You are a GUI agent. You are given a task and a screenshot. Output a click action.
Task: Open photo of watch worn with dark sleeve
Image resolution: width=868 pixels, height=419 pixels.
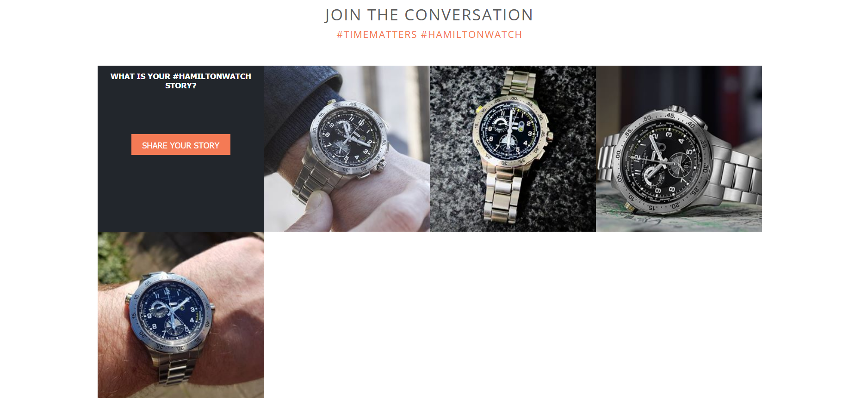pos(347,148)
